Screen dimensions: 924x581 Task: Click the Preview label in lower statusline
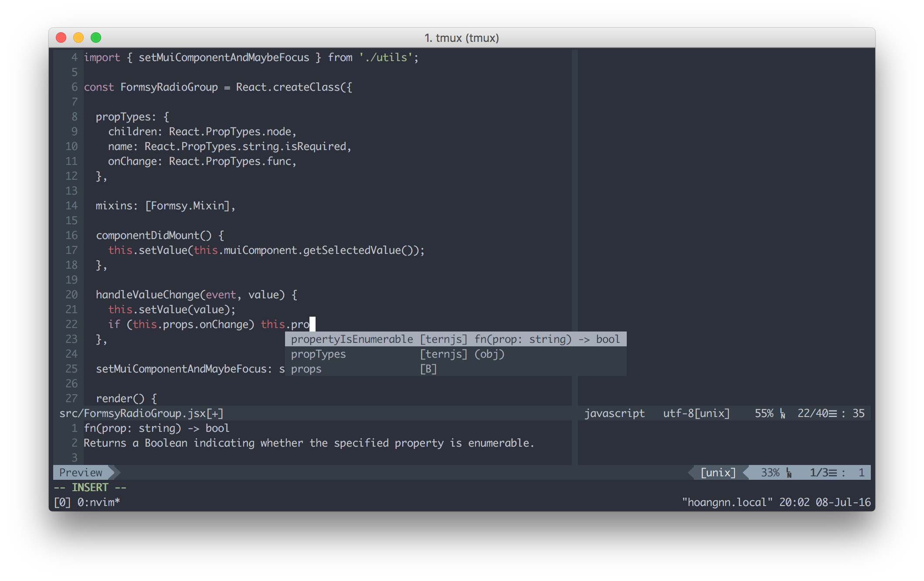tap(81, 473)
